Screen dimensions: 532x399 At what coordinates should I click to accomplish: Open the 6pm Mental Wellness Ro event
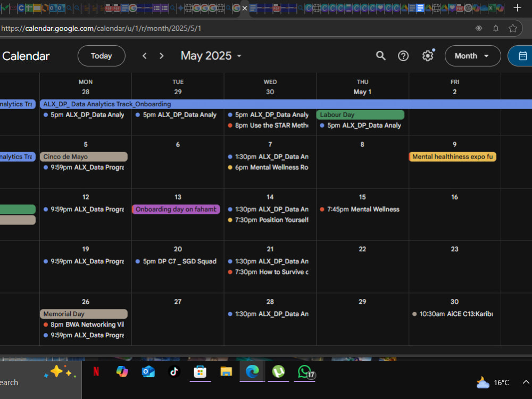click(x=268, y=167)
